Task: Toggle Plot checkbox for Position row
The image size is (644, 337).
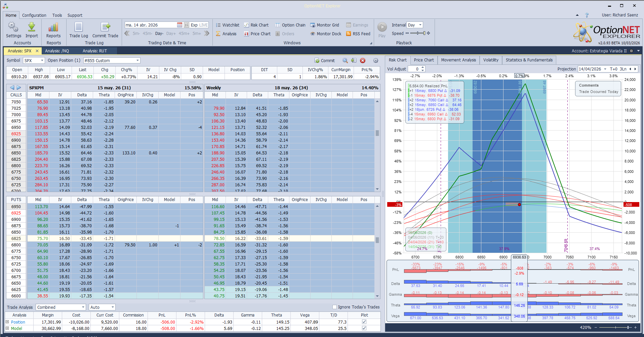Action: 364,322
